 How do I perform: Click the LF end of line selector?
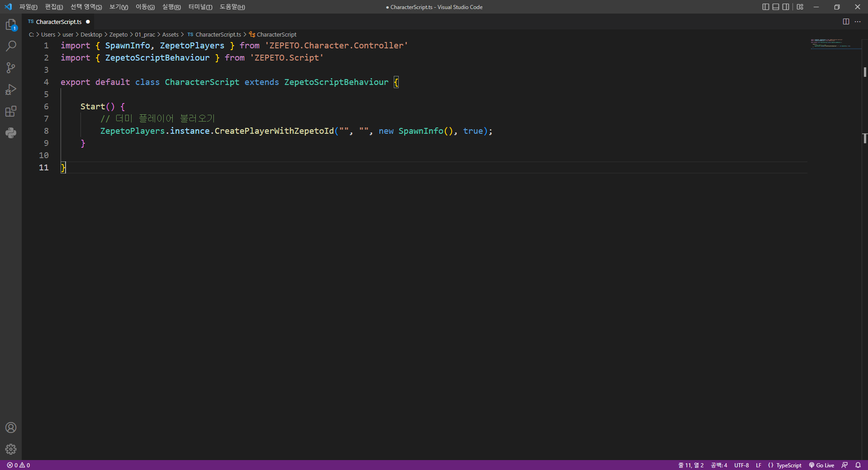759,465
